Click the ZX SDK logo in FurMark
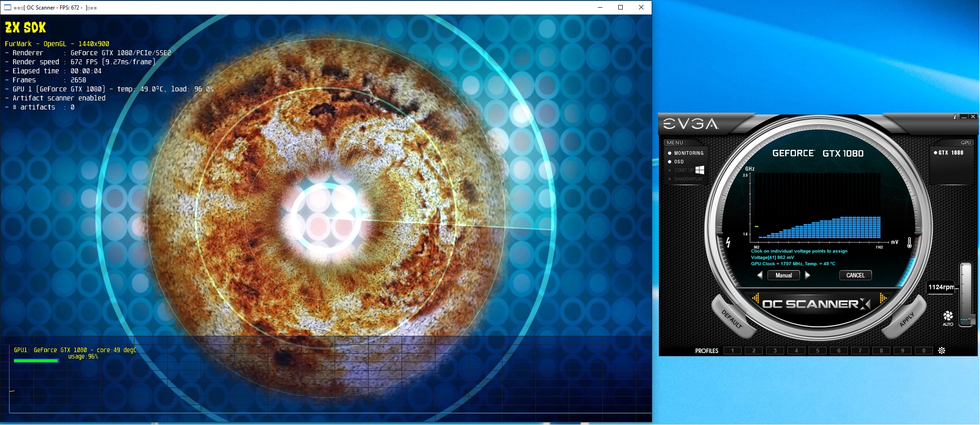Screen dimensions: 980x425 point(25,28)
